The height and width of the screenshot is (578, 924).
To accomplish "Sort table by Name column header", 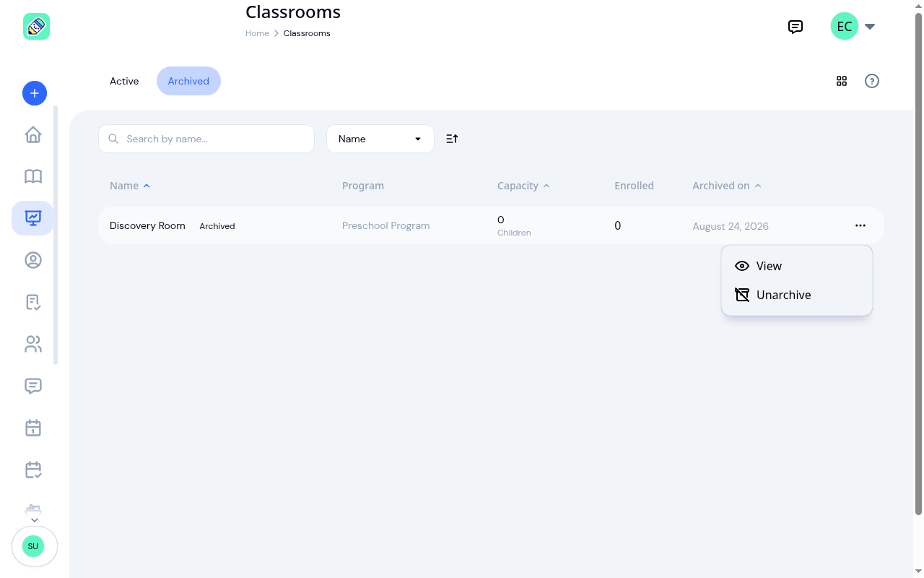I will click(130, 186).
